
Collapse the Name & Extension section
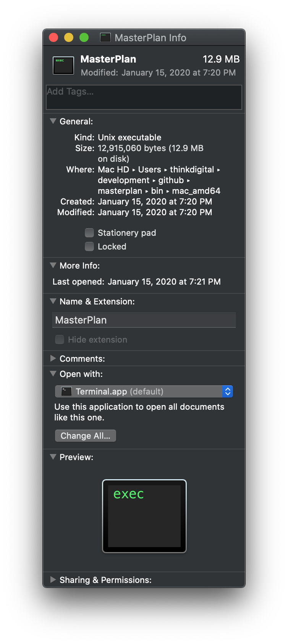53,301
